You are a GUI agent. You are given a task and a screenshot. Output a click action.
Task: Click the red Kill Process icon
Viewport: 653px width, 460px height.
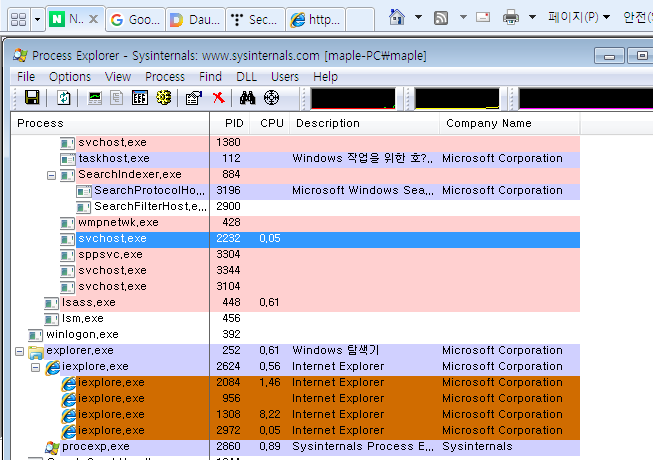[218, 98]
